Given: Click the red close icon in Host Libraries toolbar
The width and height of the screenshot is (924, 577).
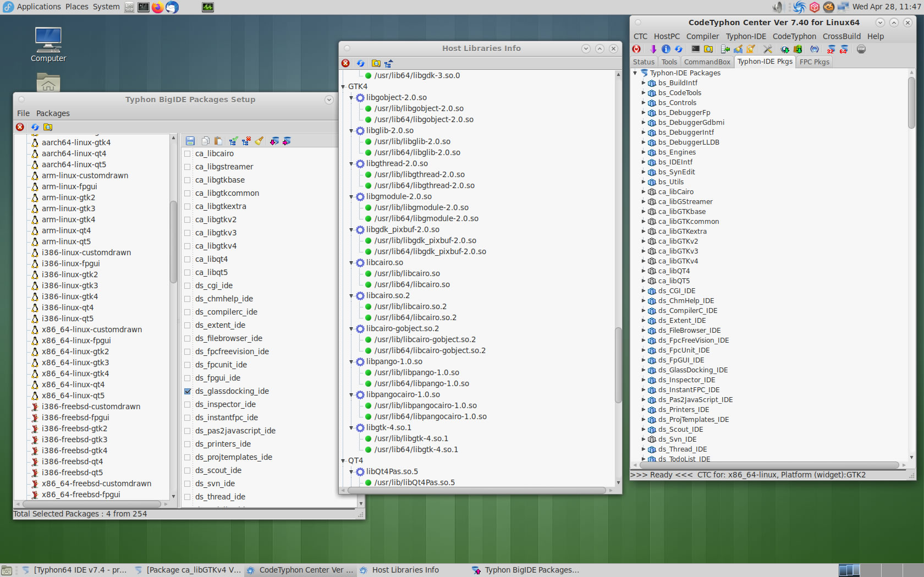Looking at the screenshot, I should [x=345, y=63].
